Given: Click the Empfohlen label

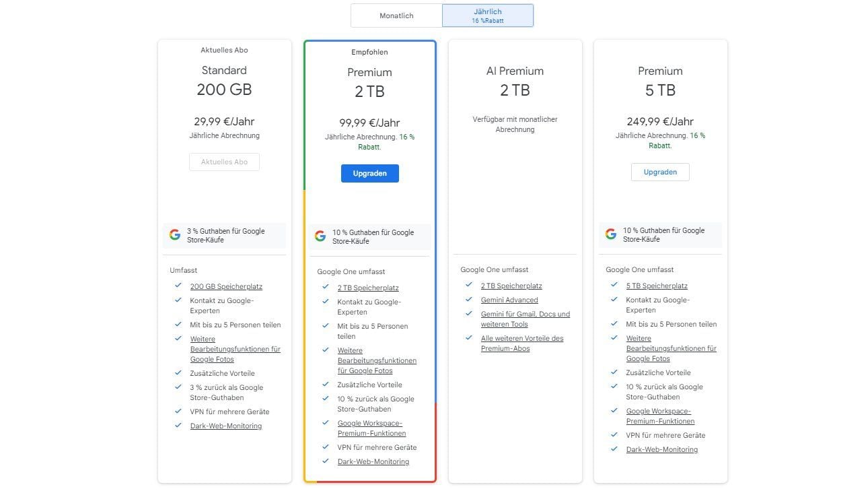Looking at the screenshot, I should pos(369,52).
